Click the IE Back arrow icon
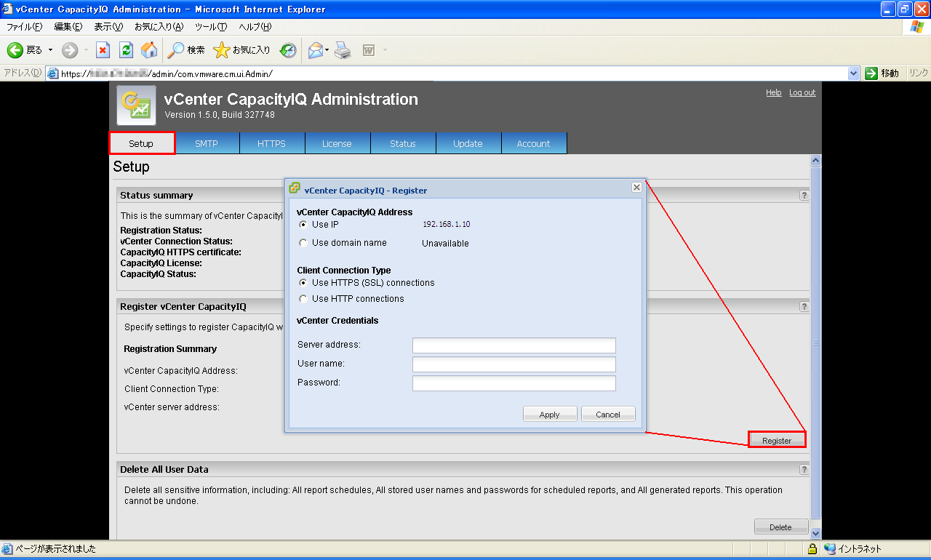 coord(15,50)
